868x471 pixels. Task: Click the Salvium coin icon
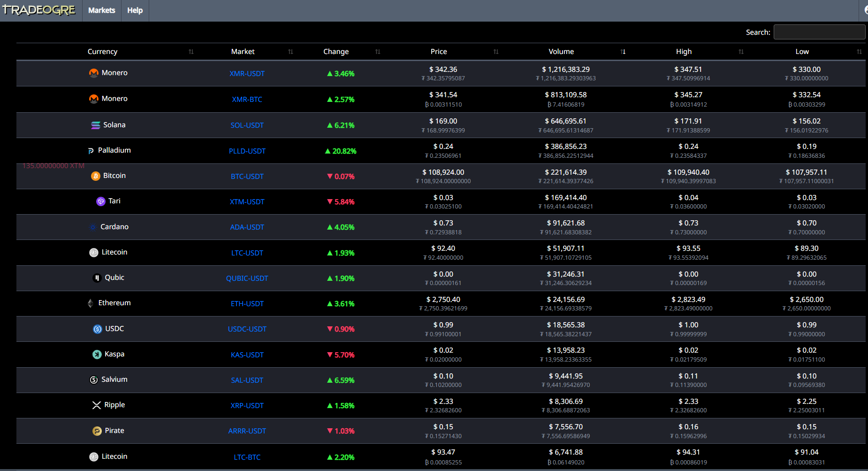coord(94,380)
